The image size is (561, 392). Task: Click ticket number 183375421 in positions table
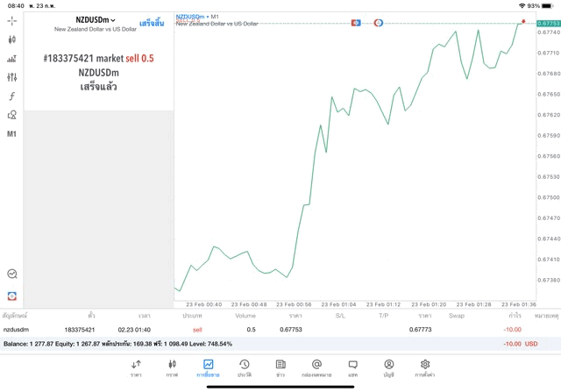[80, 330]
